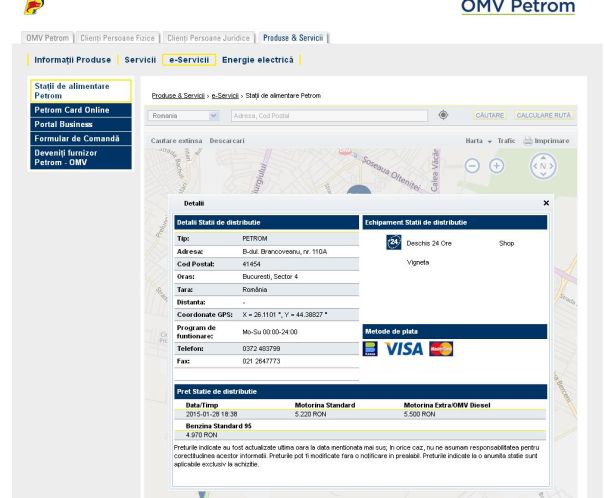This screenshot has height=498, width=605.
Task: Open the Servicii menu item
Action: click(x=140, y=60)
